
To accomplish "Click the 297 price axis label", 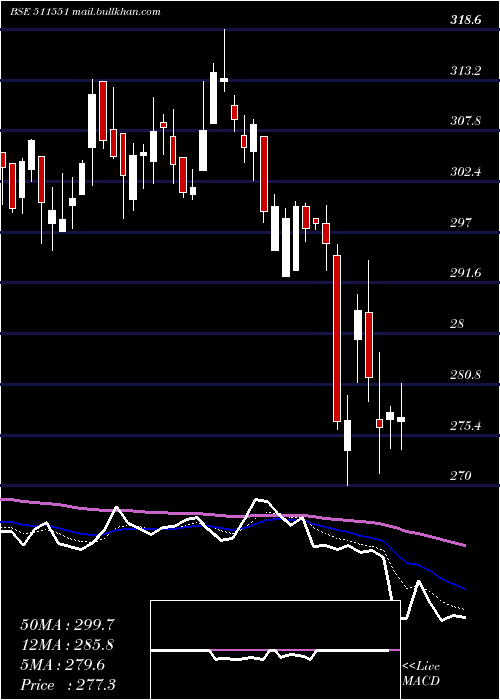I will [x=461, y=222].
